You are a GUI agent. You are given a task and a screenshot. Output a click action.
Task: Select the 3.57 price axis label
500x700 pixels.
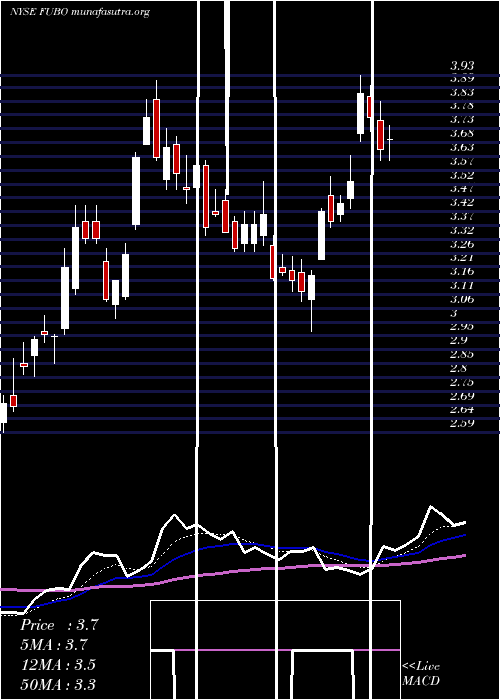pyautogui.click(x=462, y=162)
